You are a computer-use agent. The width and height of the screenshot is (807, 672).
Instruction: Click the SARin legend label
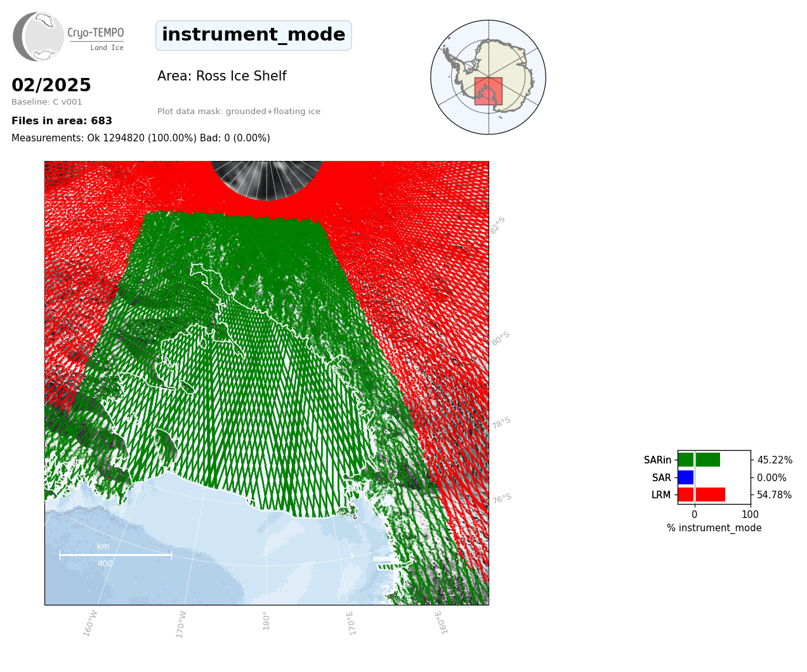[x=657, y=460]
